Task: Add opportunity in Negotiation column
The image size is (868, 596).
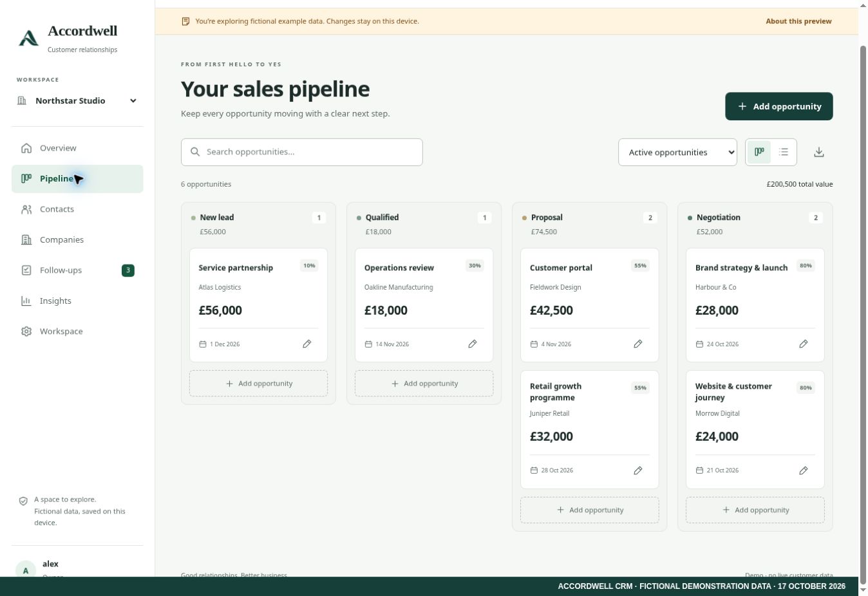Action: coord(755,510)
